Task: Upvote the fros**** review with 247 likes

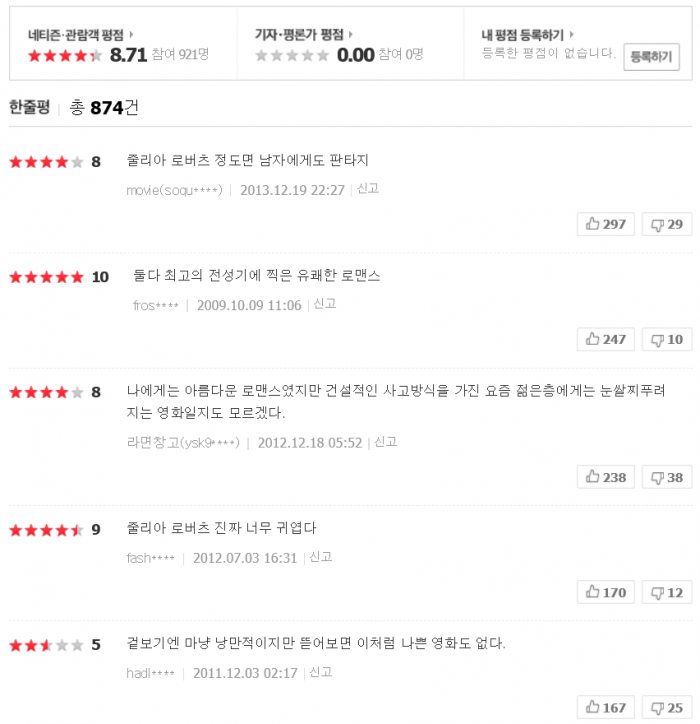Action: [x=605, y=340]
